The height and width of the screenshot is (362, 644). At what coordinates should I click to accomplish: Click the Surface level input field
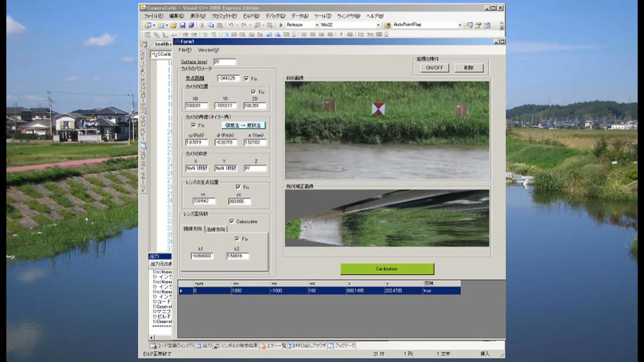(x=224, y=62)
